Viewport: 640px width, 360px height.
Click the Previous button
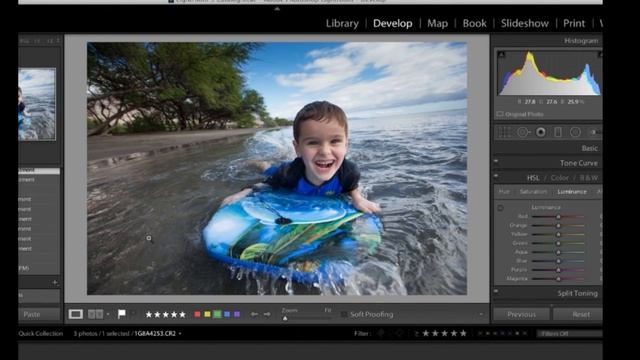tap(521, 314)
